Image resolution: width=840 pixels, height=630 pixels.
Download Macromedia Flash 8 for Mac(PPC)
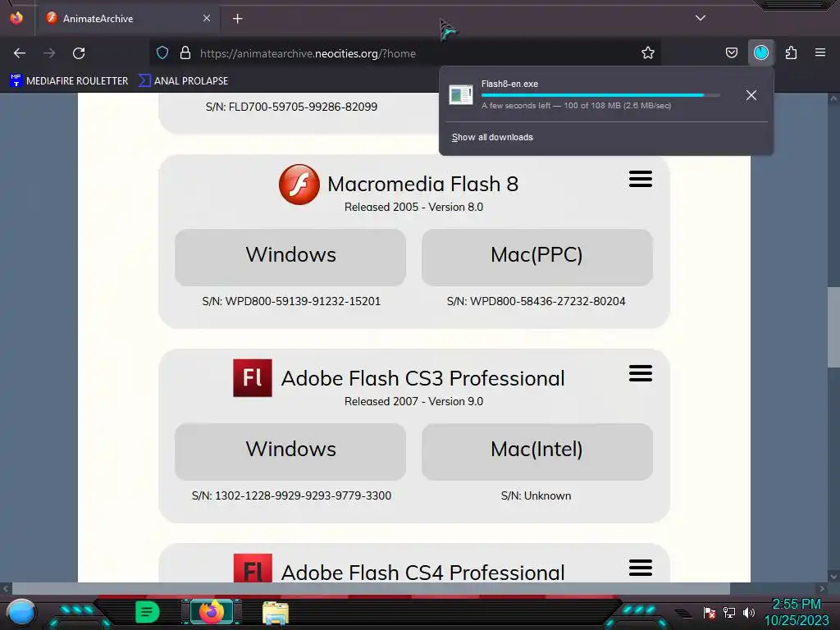coord(536,257)
